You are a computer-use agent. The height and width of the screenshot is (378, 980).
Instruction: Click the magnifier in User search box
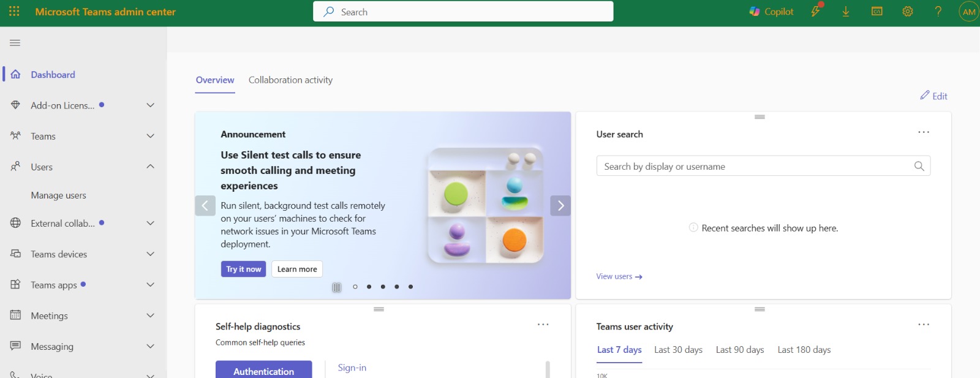coord(919,166)
